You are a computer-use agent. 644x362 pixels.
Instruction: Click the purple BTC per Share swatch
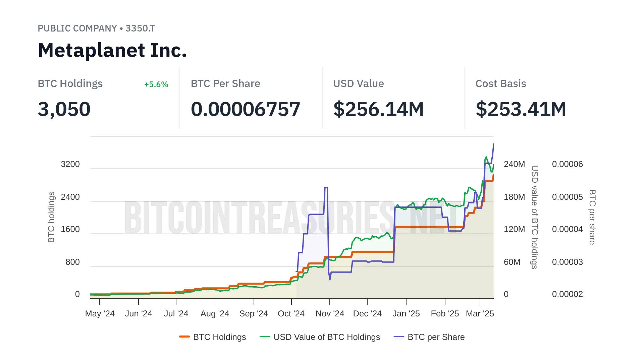pos(399,337)
